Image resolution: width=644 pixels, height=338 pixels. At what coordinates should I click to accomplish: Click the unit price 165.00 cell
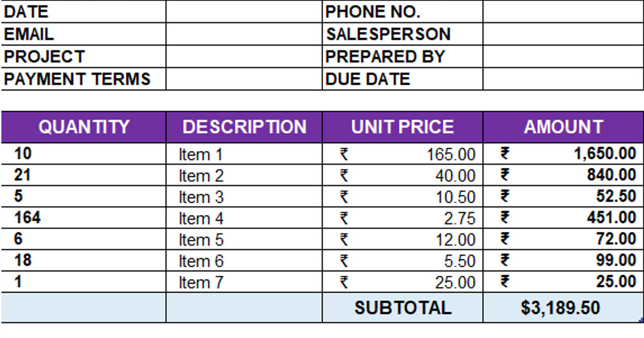click(402, 155)
